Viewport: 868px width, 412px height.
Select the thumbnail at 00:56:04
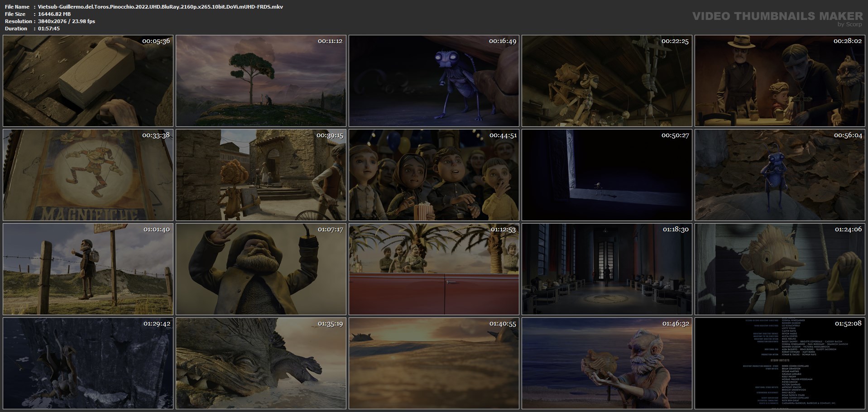click(780, 175)
